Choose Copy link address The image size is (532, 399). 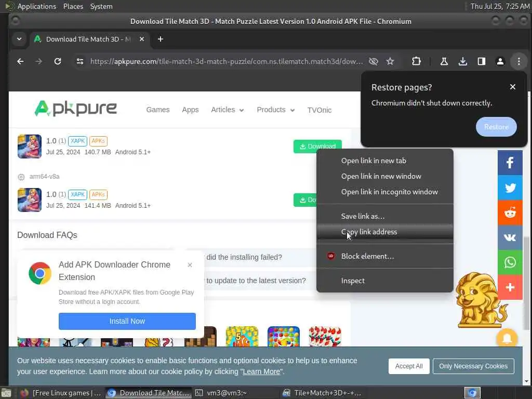click(385, 232)
